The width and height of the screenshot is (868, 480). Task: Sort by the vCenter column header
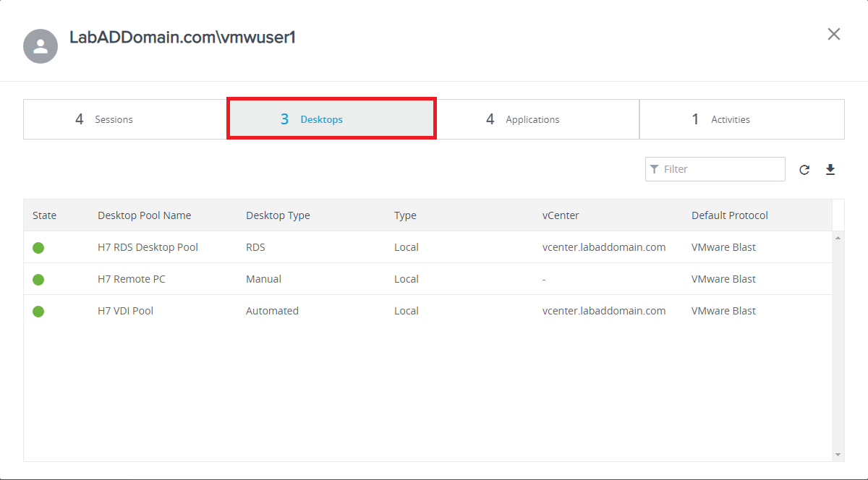[x=561, y=215]
